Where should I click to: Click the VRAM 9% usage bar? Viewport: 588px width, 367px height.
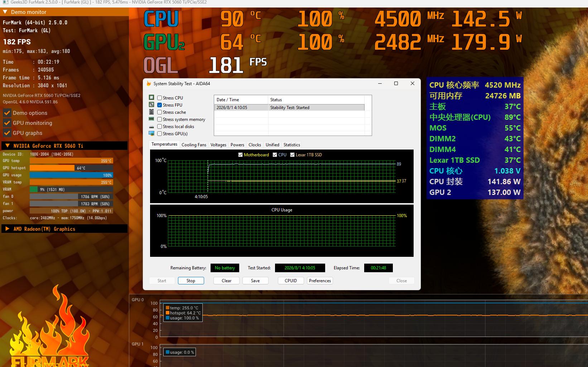(71, 189)
